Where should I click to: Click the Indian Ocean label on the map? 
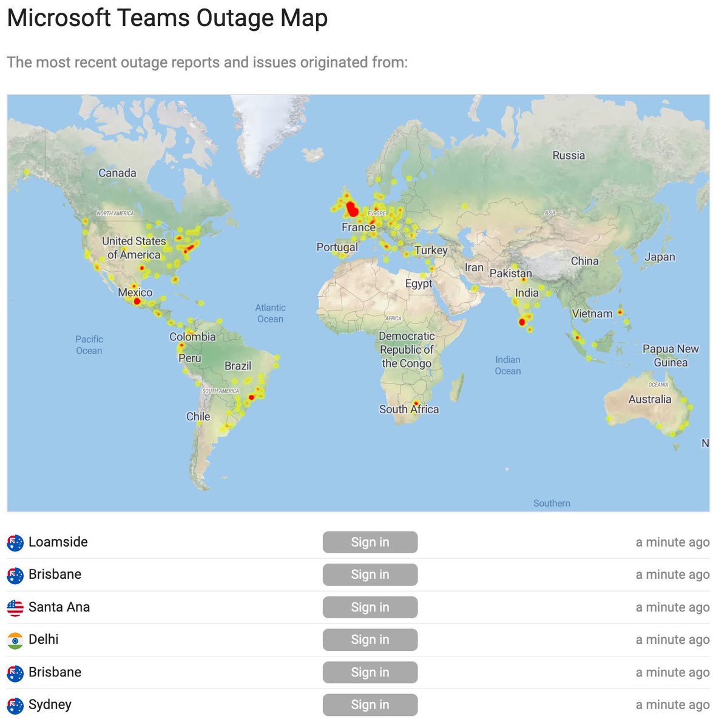tap(508, 365)
